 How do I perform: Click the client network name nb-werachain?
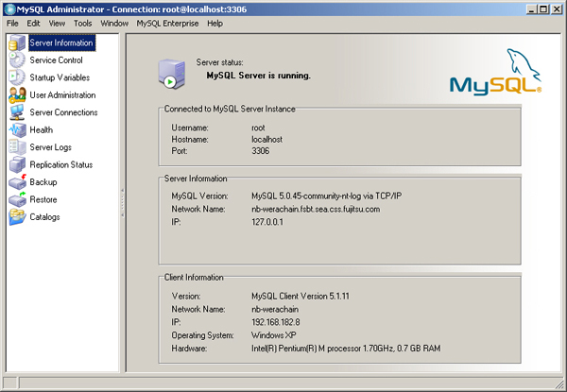pos(275,309)
